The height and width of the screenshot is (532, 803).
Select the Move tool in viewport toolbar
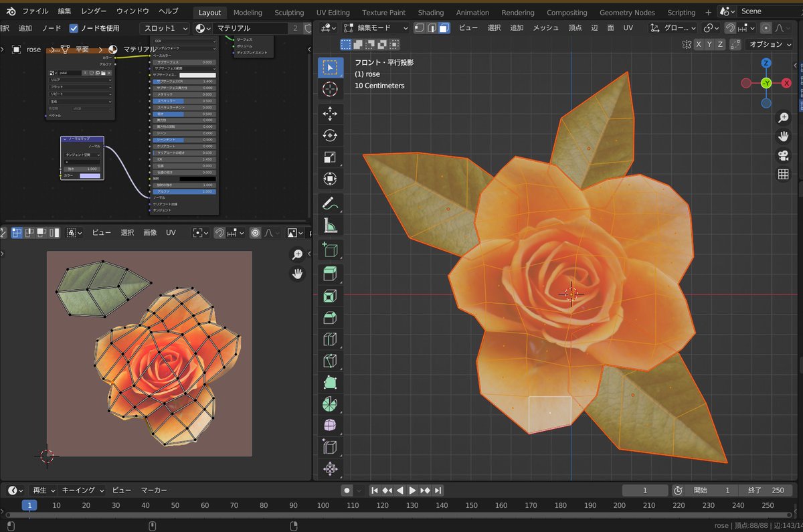click(x=330, y=114)
